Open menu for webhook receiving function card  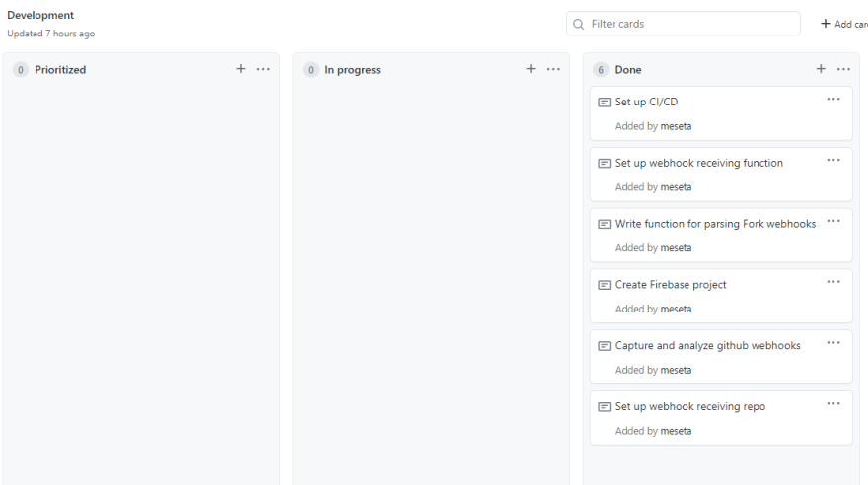point(833,160)
